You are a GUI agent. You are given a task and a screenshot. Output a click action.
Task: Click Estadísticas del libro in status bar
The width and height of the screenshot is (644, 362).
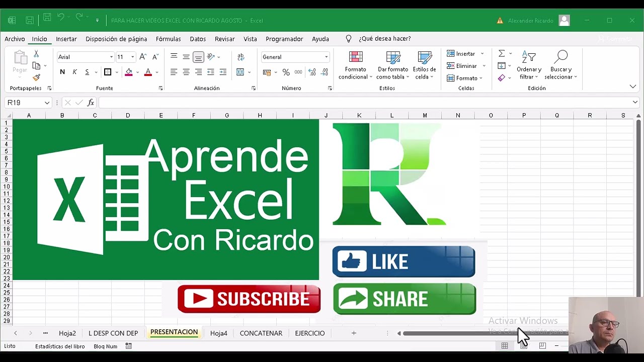[x=60, y=346]
